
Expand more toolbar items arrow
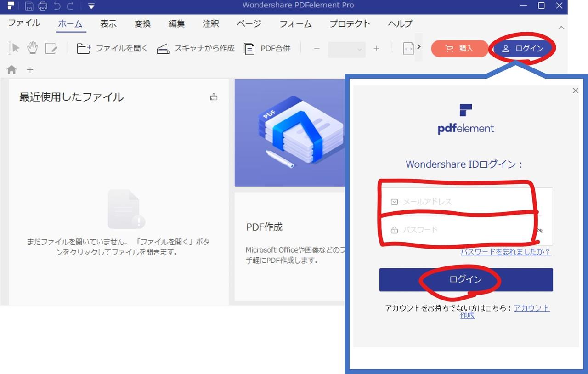[x=418, y=47]
